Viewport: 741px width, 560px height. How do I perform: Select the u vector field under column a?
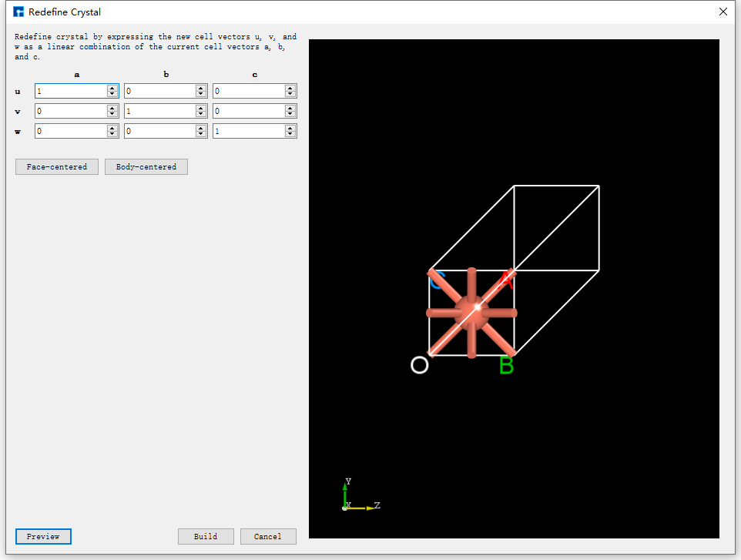(71, 91)
